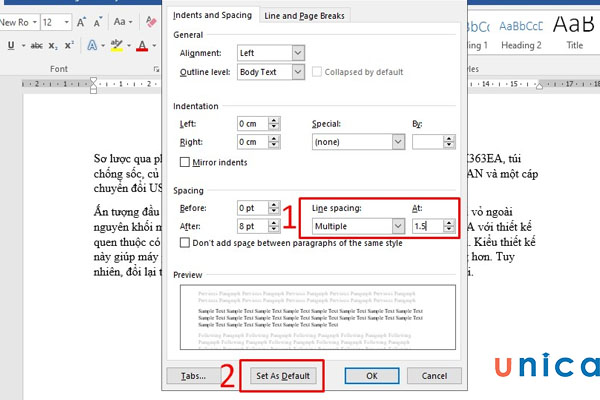This screenshot has width=600, height=400.
Task: Apply Heading 2 style
Action: [x=521, y=34]
